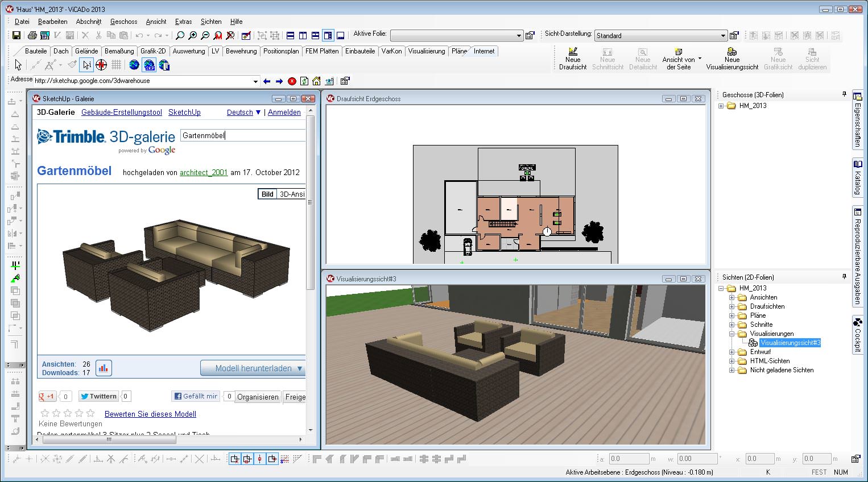The image size is (868, 482).
Task: Open the Eigenschaften side panel tab
Action: click(857, 119)
